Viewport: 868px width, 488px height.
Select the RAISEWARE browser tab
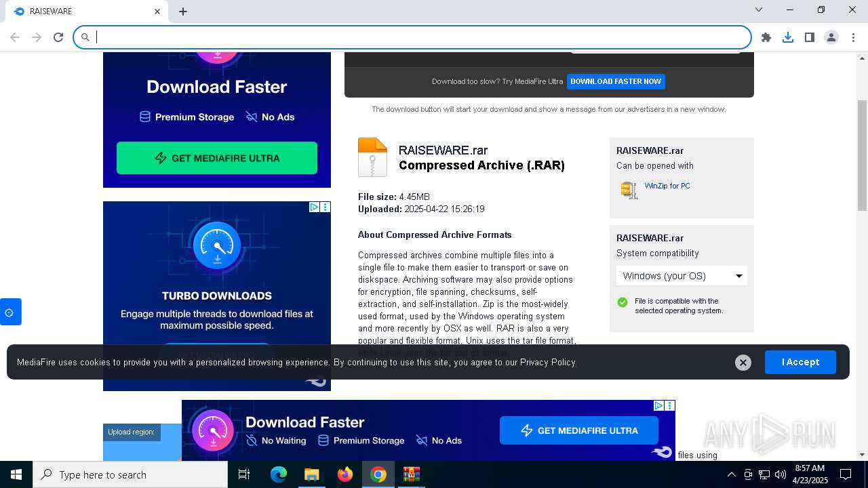pyautogui.click(x=88, y=12)
